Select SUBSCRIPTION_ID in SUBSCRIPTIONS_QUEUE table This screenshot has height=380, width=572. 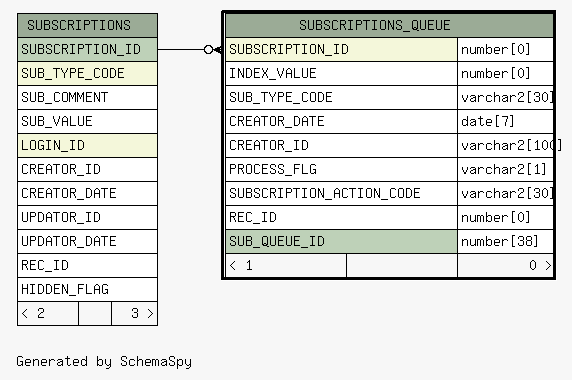click(x=341, y=49)
